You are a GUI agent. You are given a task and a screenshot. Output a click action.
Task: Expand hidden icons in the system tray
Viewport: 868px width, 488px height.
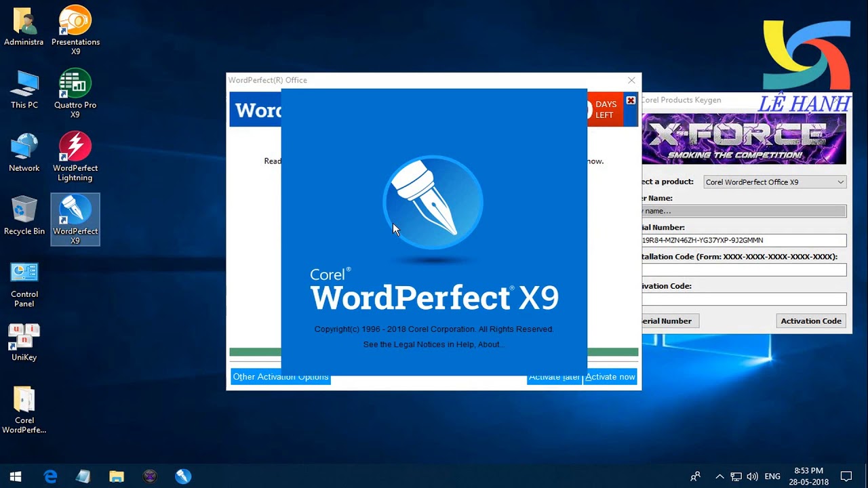coord(719,476)
